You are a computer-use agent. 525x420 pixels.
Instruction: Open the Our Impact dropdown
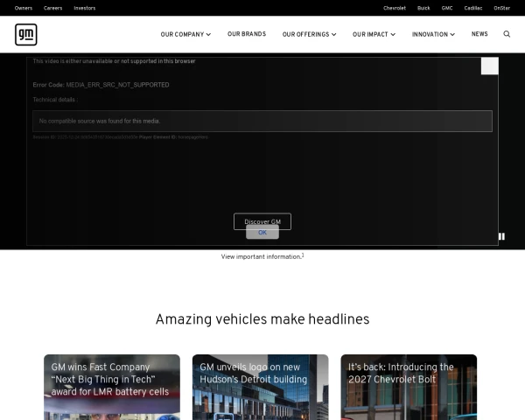pyautogui.click(x=374, y=34)
